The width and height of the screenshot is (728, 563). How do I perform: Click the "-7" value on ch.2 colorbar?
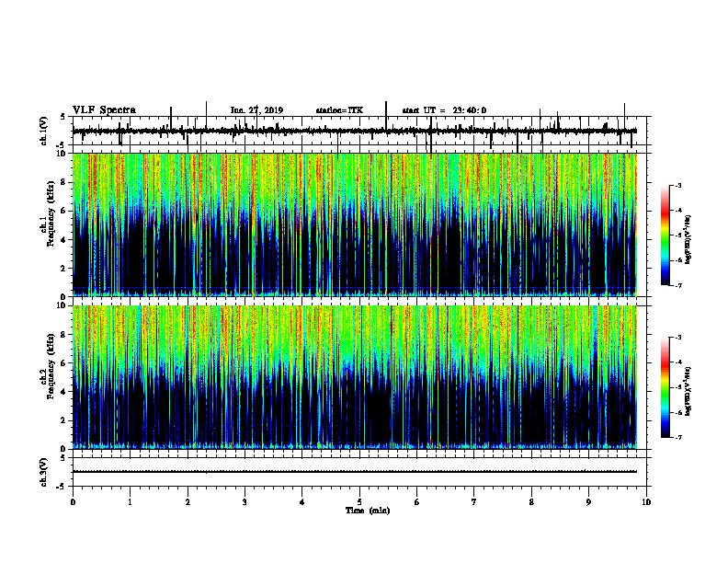(677, 438)
